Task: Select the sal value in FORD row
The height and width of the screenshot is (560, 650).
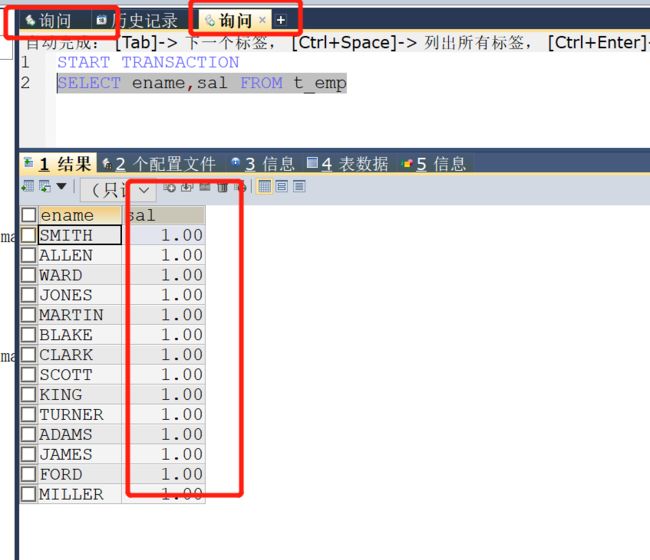Action: pos(164,474)
